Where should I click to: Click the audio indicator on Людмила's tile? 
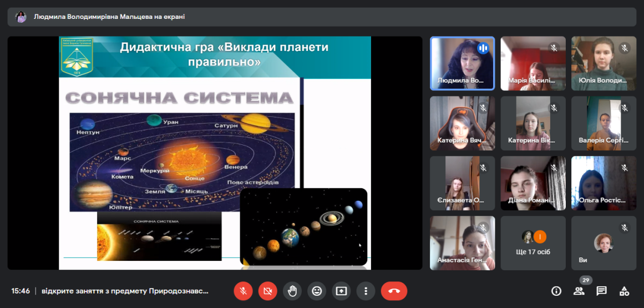point(483,48)
